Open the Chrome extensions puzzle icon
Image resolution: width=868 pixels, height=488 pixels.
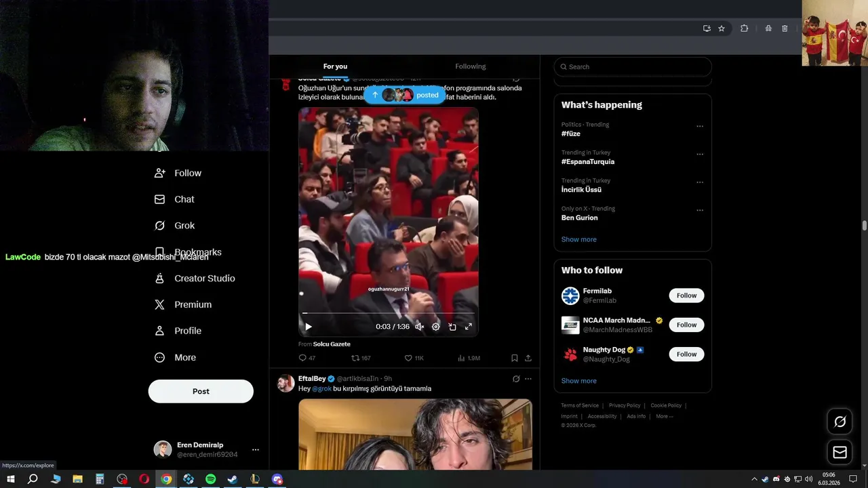744,28
